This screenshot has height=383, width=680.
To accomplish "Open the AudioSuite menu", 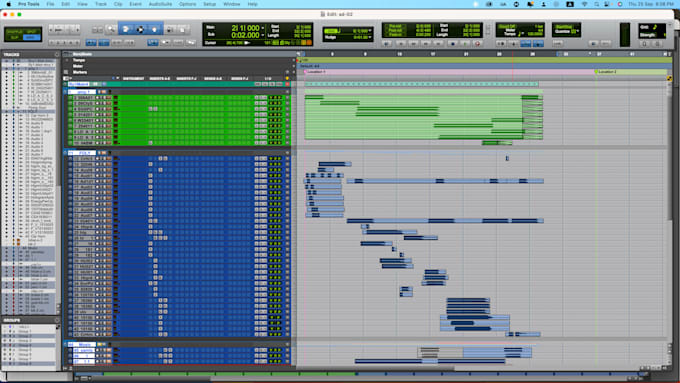I will (160, 4).
